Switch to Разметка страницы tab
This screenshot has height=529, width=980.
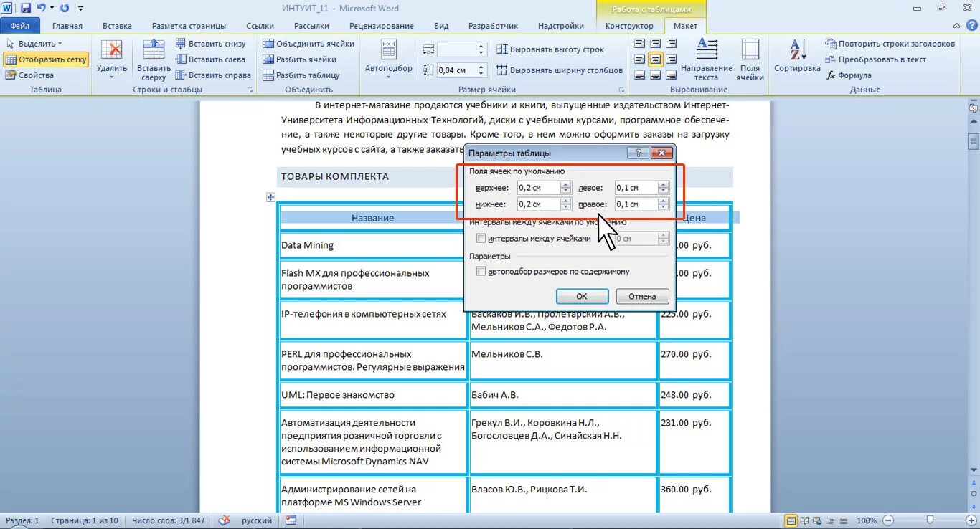point(189,26)
